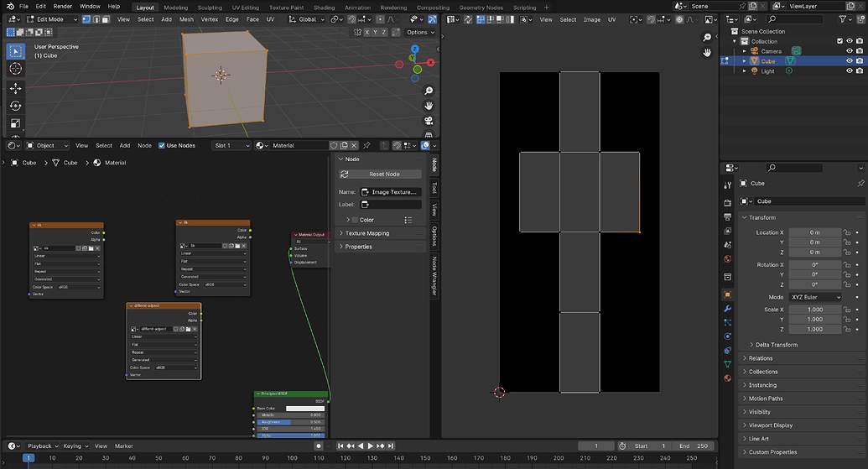Switch to the UV Editing workspace tab

coord(245,8)
